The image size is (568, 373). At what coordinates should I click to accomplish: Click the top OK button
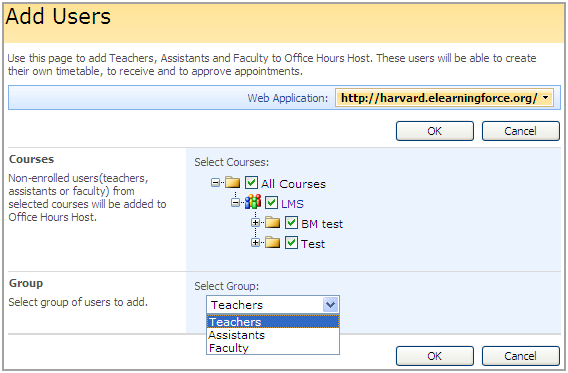[x=435, y=131]
